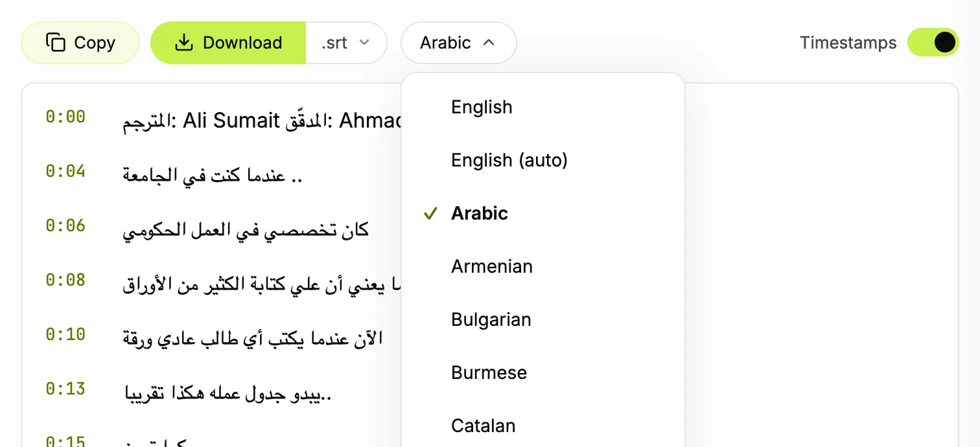This screenshot has width=980, height=447.
Task: Click the download arrow icon
Action: 185,43
